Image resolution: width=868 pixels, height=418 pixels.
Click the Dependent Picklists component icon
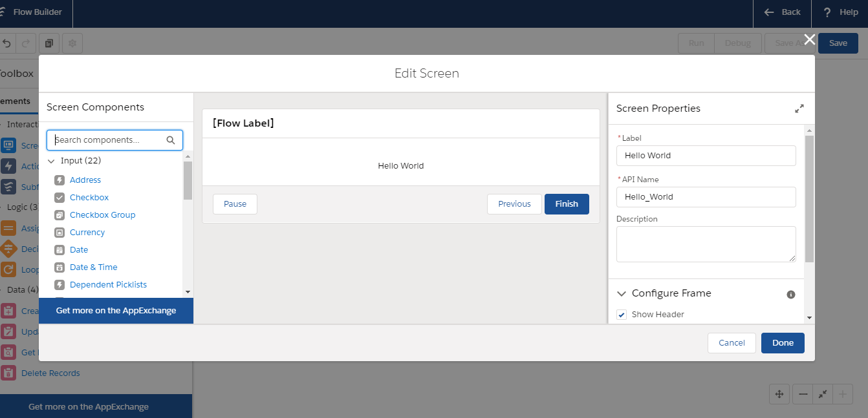(x=60, y=285)
